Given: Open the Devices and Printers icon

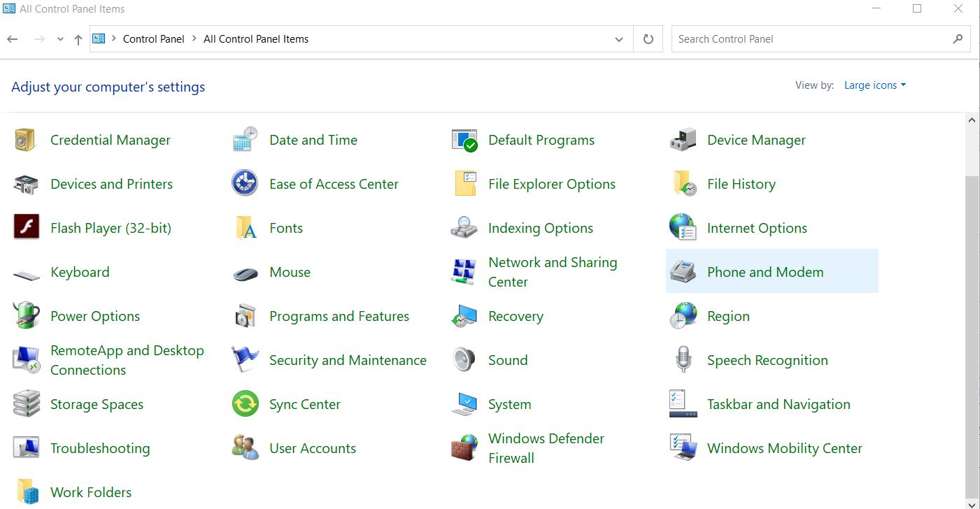Looking at the screenshot, I should coord(26,184).
